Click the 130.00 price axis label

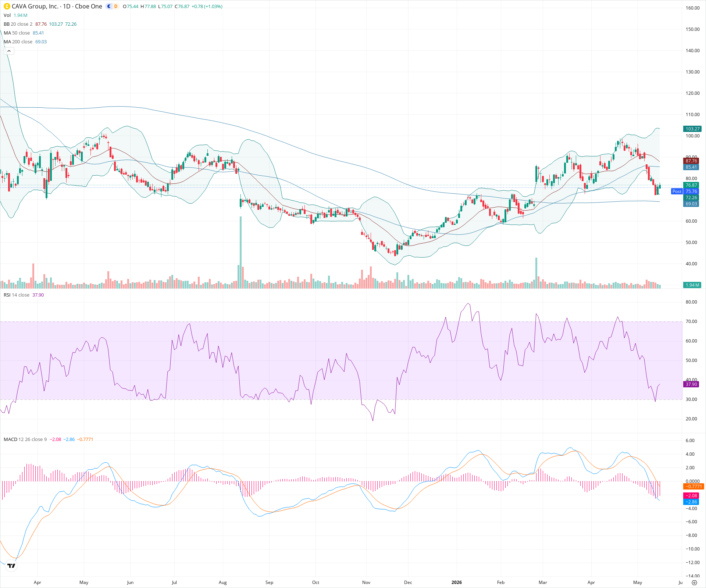(x=692, y=72)
